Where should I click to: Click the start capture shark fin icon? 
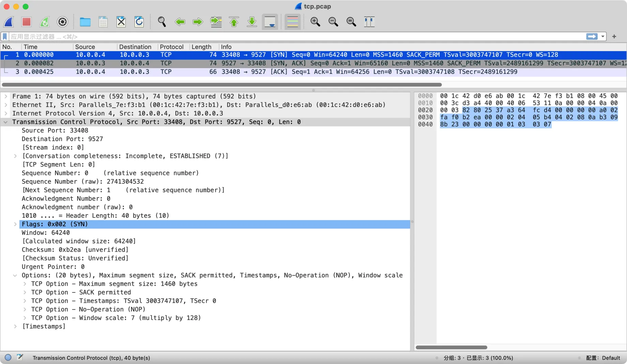[9, 22]
